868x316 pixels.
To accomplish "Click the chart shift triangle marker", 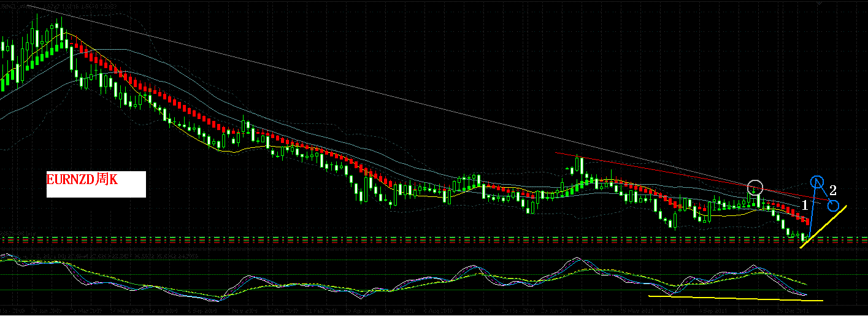I will point(819,3).
